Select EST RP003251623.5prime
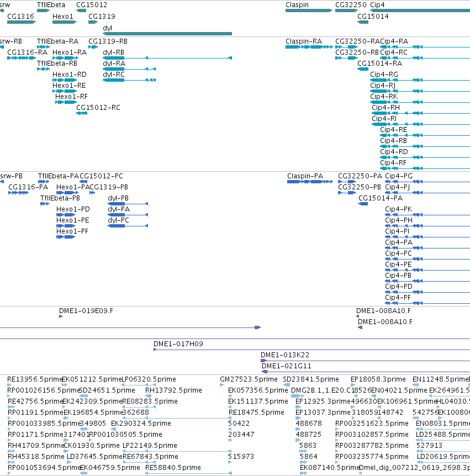The image size is (470, 476). coord(337,429)
